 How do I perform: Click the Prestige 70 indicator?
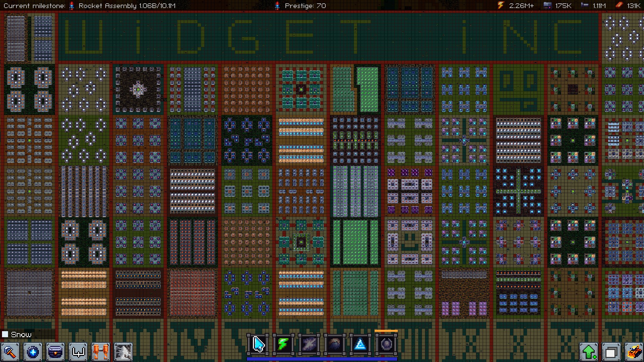(305, 6)
